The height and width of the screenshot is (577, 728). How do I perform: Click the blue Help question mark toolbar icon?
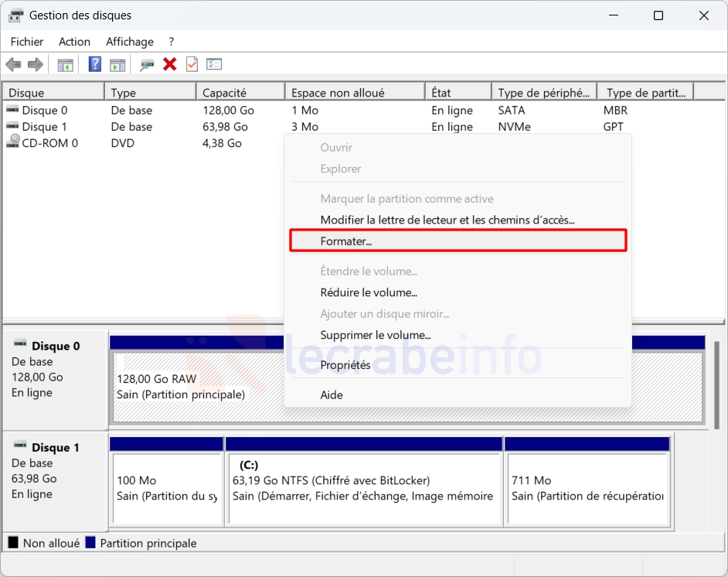(x=95, y=64)
